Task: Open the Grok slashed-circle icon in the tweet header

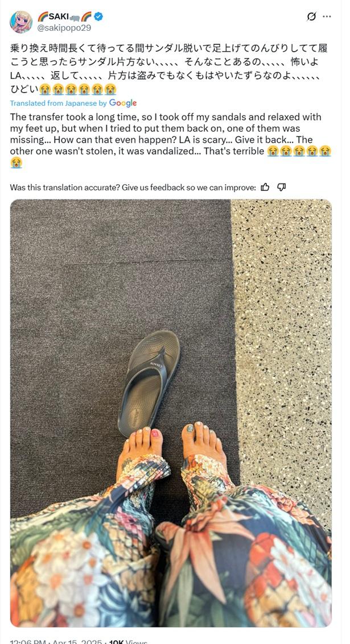Action: tap(311, 17)
